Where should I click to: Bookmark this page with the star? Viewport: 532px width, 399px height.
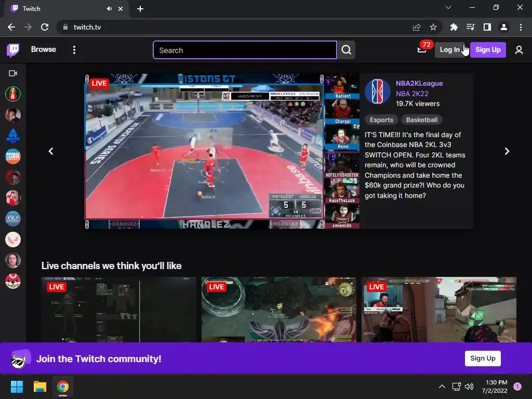coord(433,27)
